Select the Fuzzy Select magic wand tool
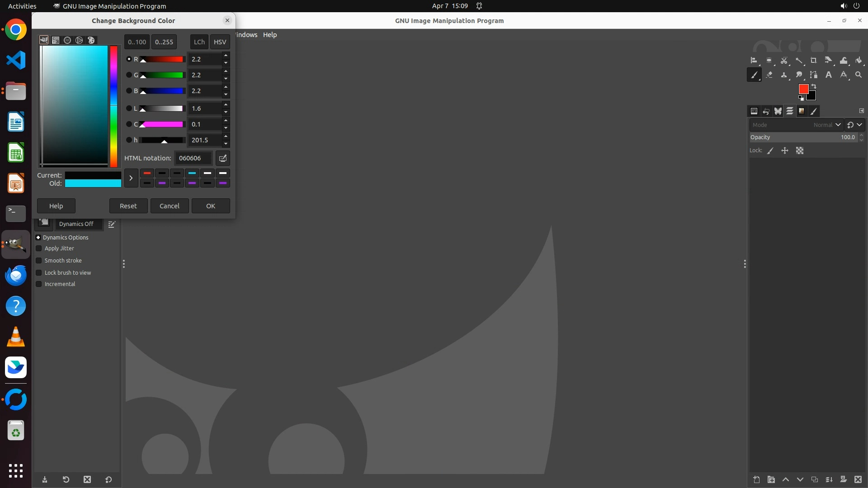Viewport: 868px width, 488px height. click(799, 61)
